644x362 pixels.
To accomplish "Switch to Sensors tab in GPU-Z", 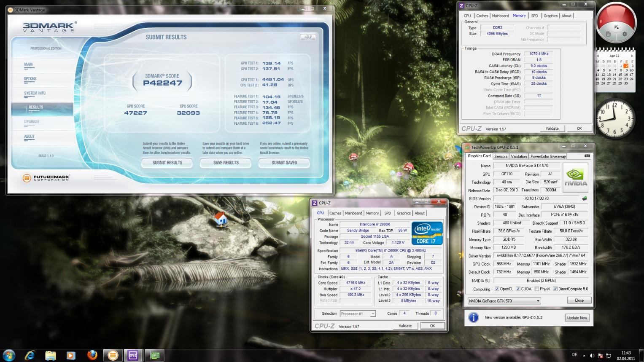I will [501, 156].
